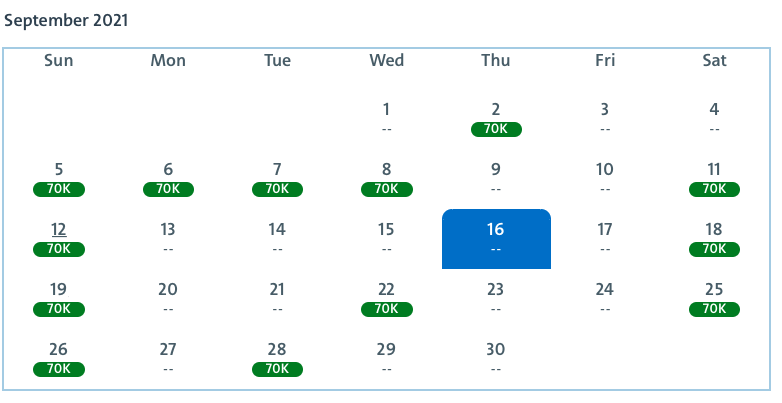782x403 pixels.
Task: Pick Saturday September 18
Action: coord(714,238)
